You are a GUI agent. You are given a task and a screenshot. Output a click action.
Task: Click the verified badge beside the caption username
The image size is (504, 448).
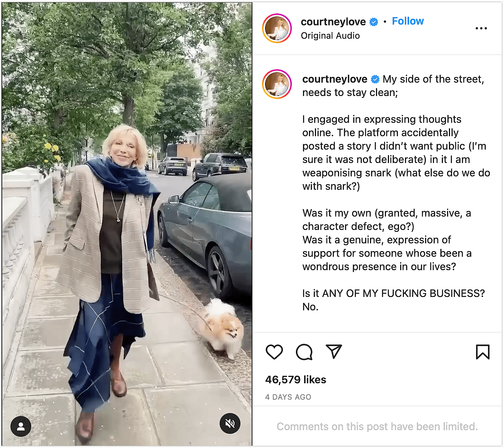pos(375,79)
